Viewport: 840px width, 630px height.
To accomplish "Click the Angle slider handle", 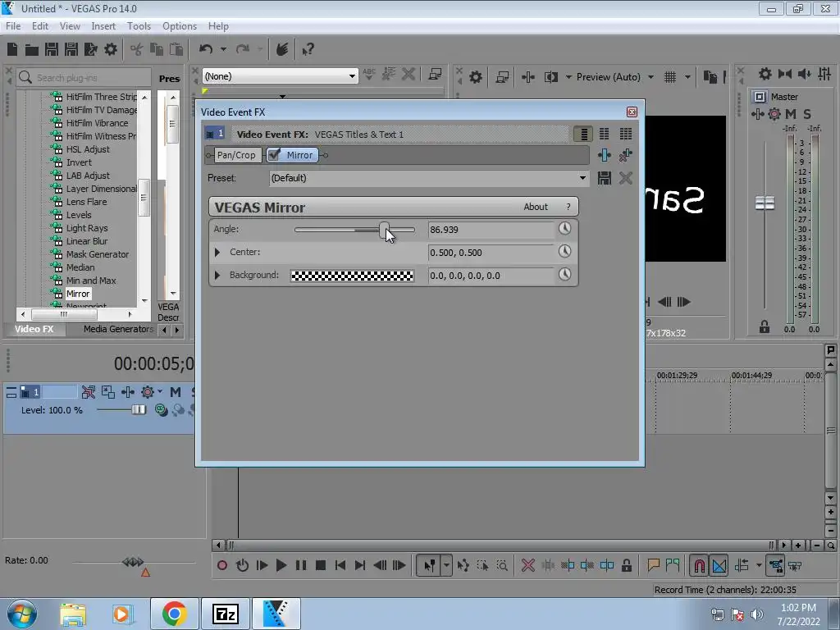I will (x=384, y=230).
